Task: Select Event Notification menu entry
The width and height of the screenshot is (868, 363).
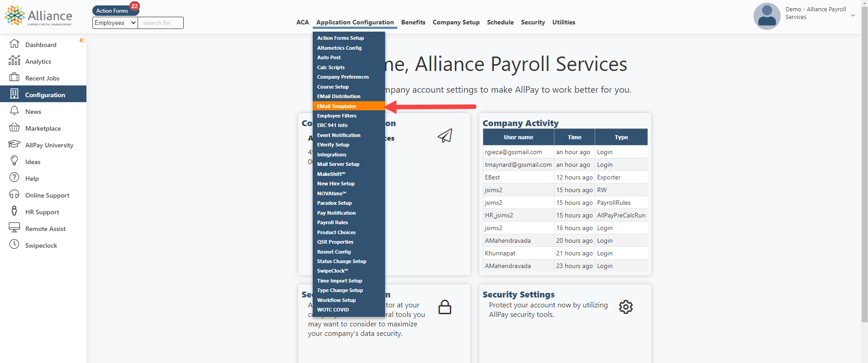Action: tap(348, 135)
